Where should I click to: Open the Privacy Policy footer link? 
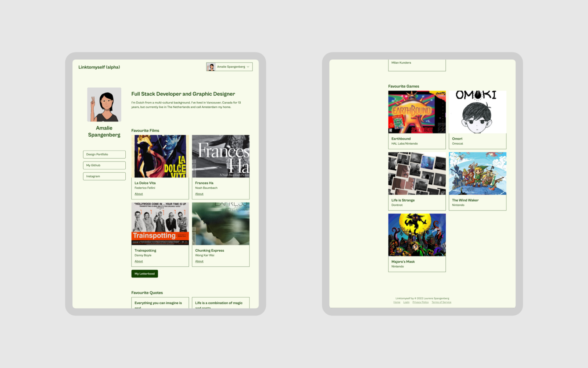pyautogui.click(x=420, y=302)
